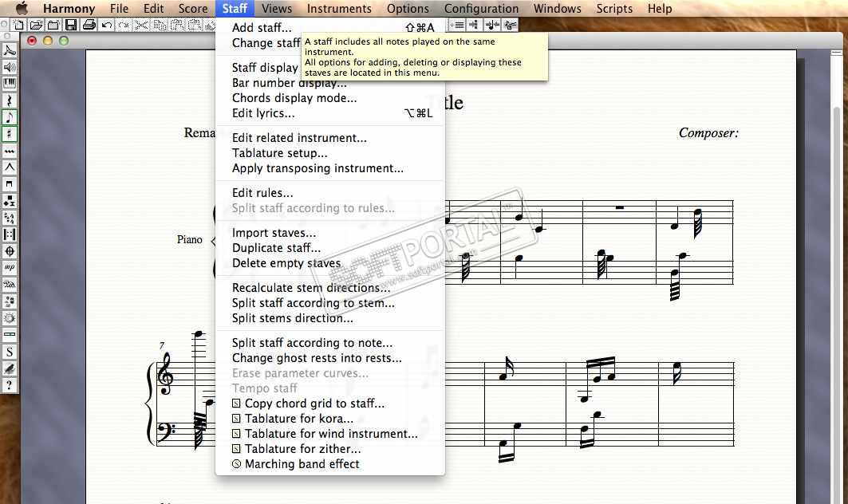
Task: Choose Split staff according to note...
Action: pyautogui.click(x=330, y=344)
